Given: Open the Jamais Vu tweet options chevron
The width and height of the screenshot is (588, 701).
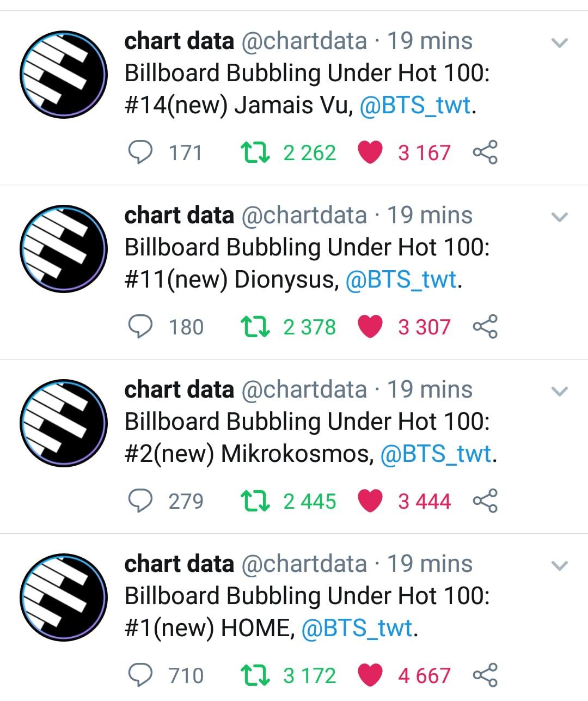Looking at the screenshot, I should pos(560,42).
